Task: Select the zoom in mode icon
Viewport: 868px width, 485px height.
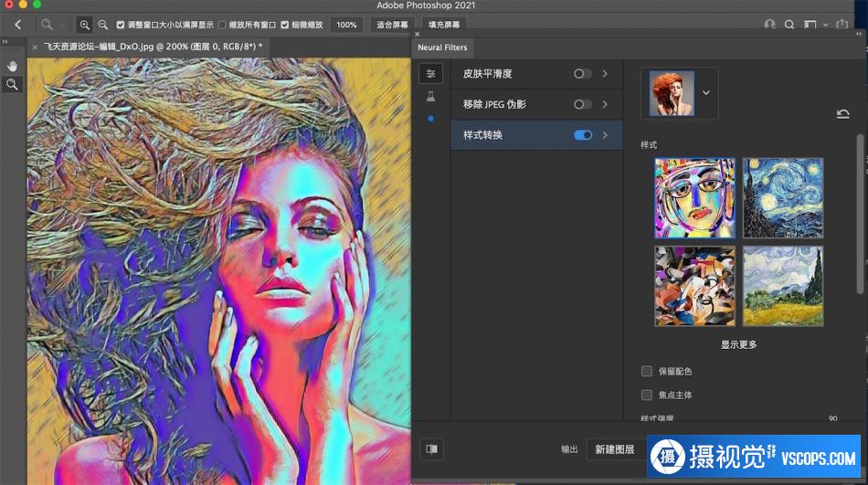Action: pyautogui.click(x=84, y=25)
